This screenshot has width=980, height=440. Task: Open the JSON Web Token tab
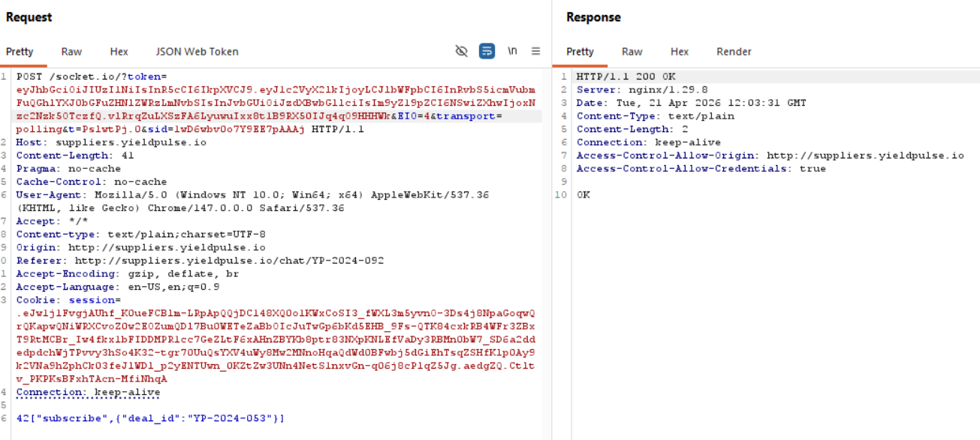click(x=197, y=52)
